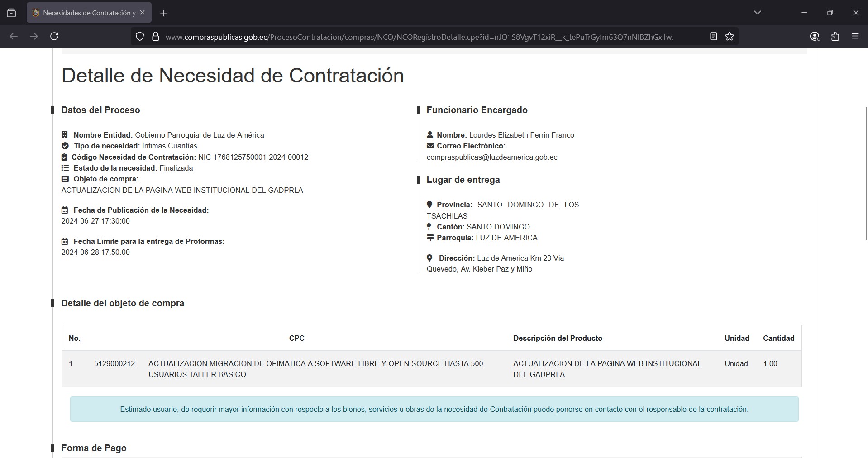
Task: Click the Estimado usuario information notice
Action: point(434,409)
